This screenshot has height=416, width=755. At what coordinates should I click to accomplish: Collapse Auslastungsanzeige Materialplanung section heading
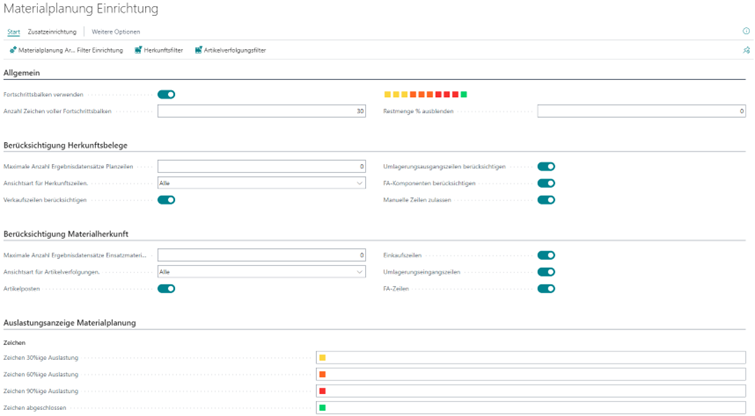pyautogui.click(x=70, y=323)
